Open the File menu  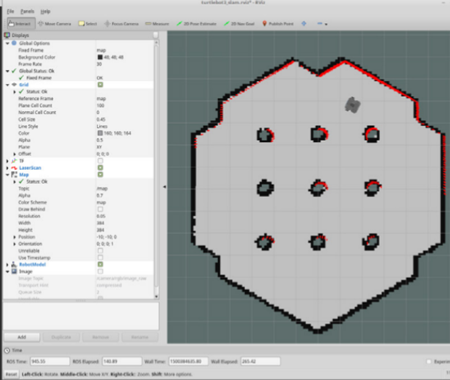click(x=10, y=11)
